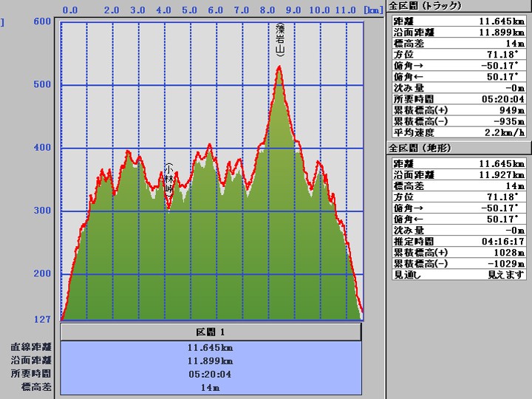Click the 全区間 (地形) panel header

click(x=420, y=148)
